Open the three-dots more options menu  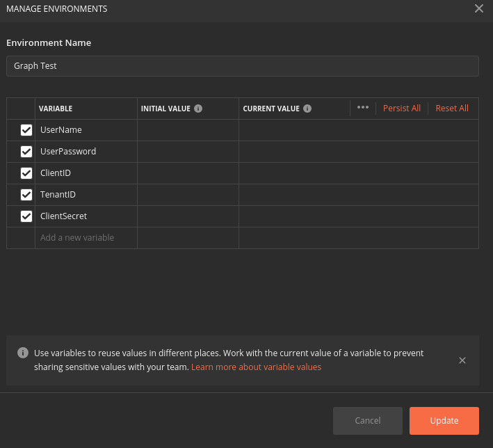click(x=362, y=108)
